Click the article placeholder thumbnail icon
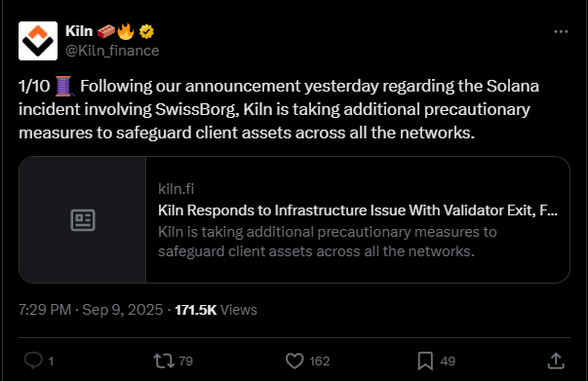 coord(83,220)
